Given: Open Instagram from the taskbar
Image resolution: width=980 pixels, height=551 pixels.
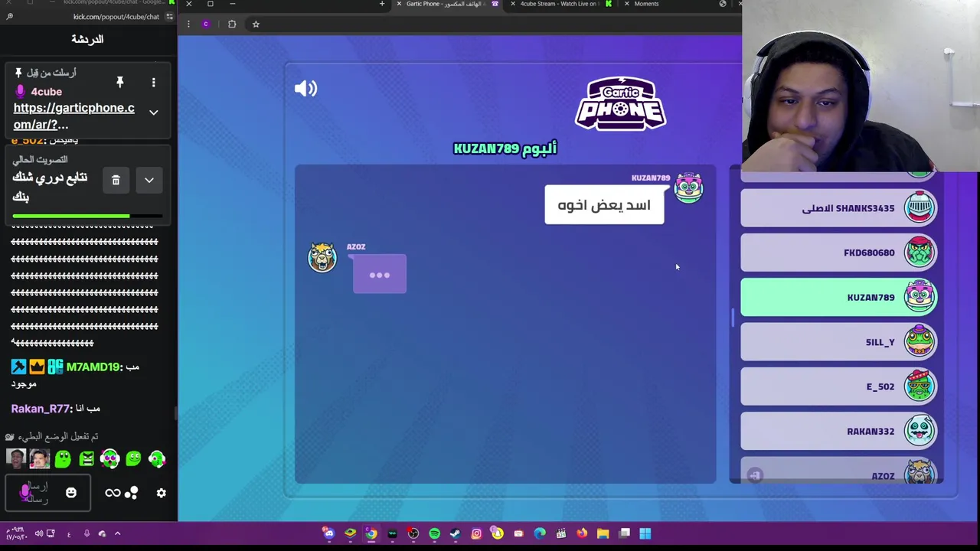Looking at the screenshot, I should [476, 533].
